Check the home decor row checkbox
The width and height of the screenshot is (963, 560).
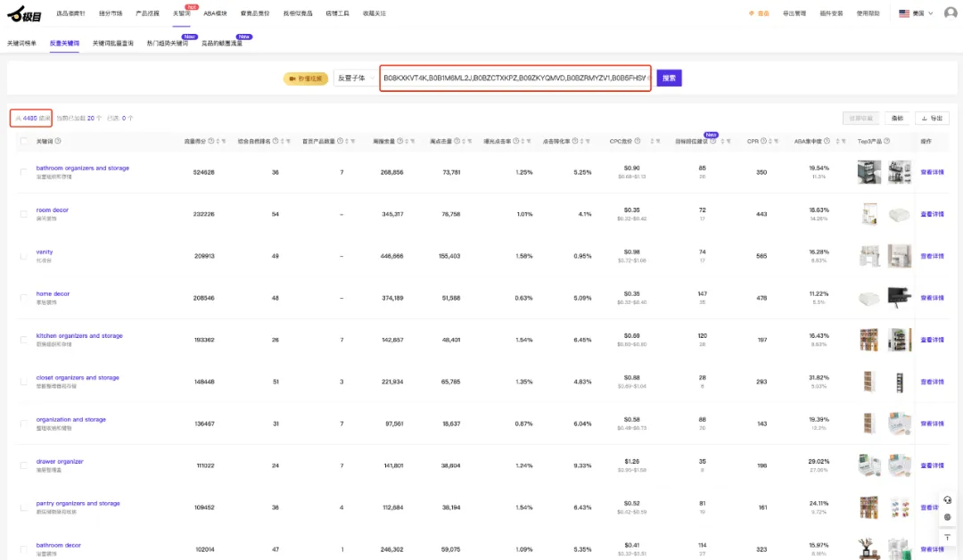click(24, 298)
